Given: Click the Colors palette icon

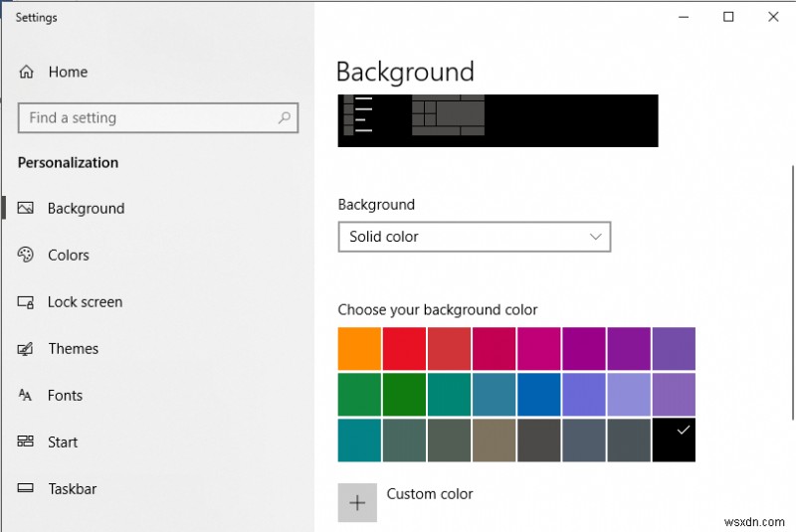Looking at the screenshot, I should pyautogui.click(x=26, y=255).
